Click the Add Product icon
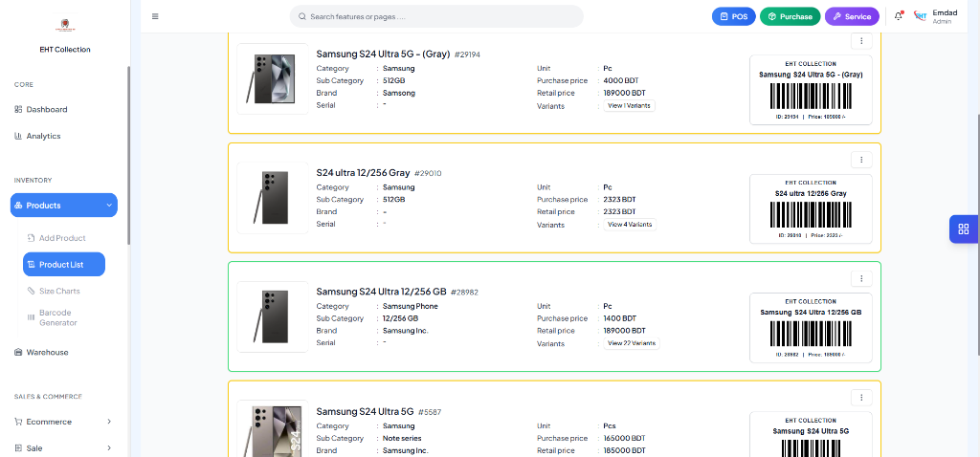Screen dimensions: 980x457 coord(32,238)
